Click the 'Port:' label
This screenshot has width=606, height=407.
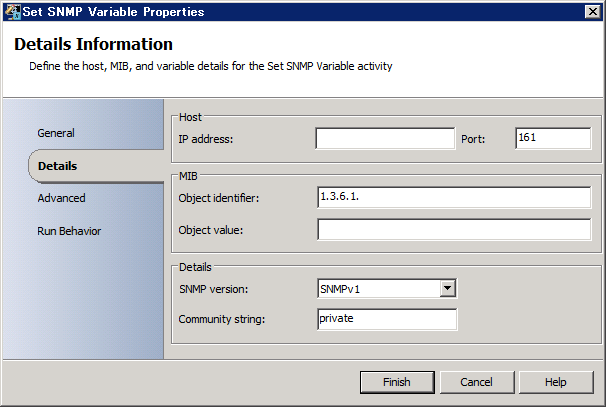click(x=473, y=139)
